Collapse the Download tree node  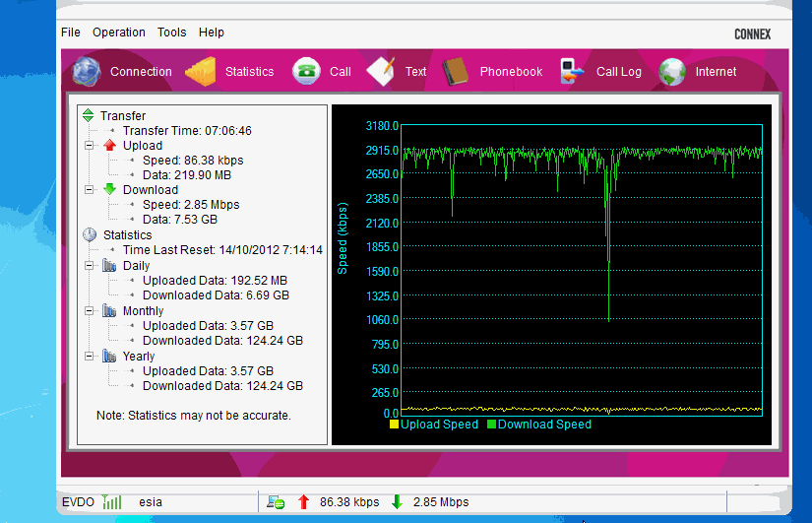(x=89, y=190)
